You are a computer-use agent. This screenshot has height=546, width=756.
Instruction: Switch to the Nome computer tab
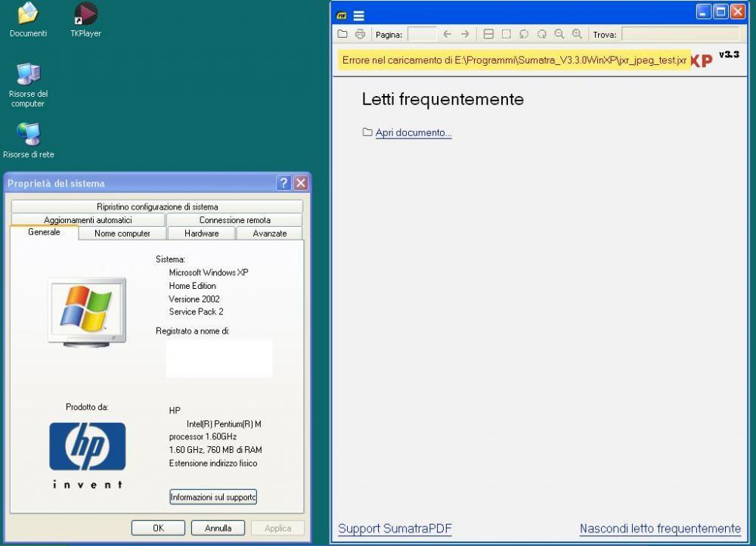click(x=122, y=234)
